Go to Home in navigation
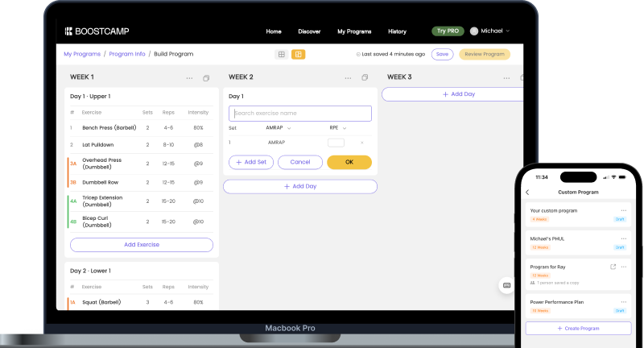 274,31
